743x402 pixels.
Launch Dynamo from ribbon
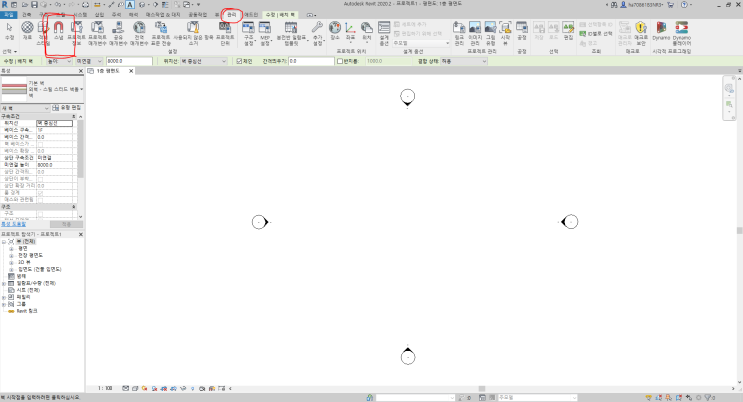point(661,31)
